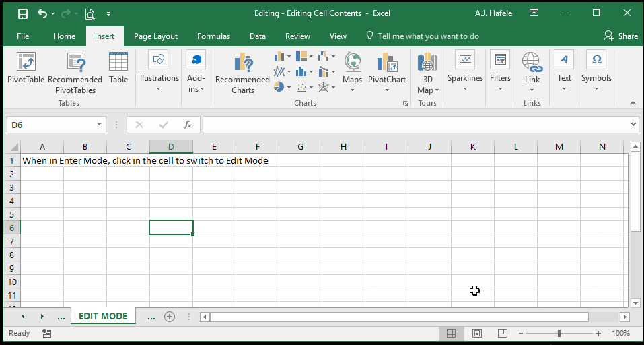Open the Text group dropdown
644x345 pixels.
[564, 71]
